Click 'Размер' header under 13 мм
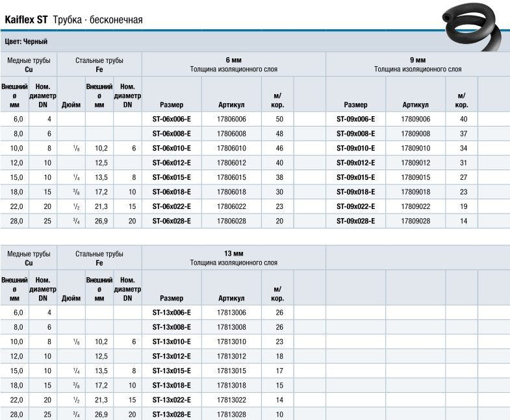Viewport: 510px width, 420px height. click(172, 299)
